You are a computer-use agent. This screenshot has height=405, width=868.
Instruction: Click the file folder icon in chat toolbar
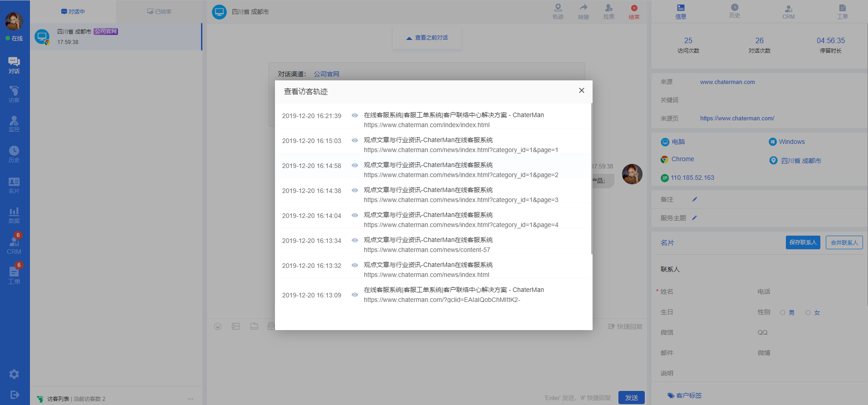coord(254,326)
